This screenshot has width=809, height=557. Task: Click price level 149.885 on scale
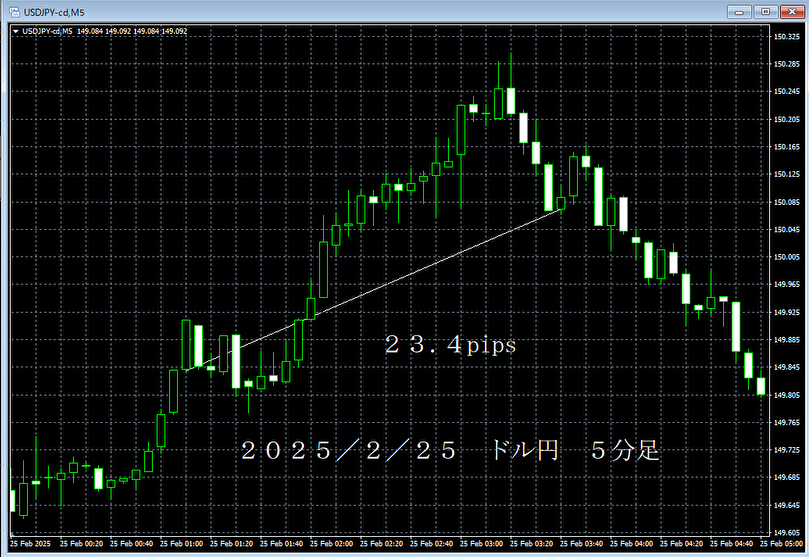point(787,340)
